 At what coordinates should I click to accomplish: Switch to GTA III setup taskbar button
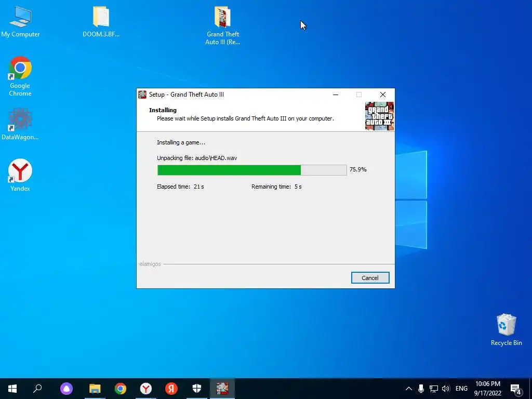point(222,389)
